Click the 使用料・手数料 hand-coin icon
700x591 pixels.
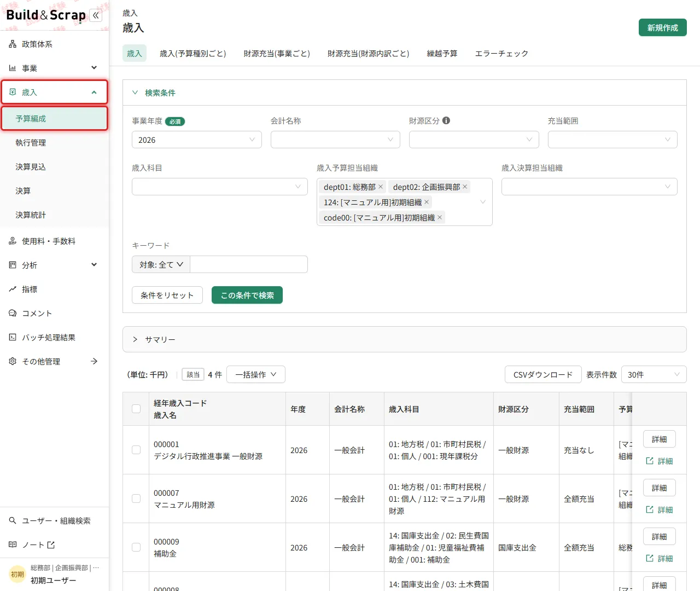[x=13, y=241]
